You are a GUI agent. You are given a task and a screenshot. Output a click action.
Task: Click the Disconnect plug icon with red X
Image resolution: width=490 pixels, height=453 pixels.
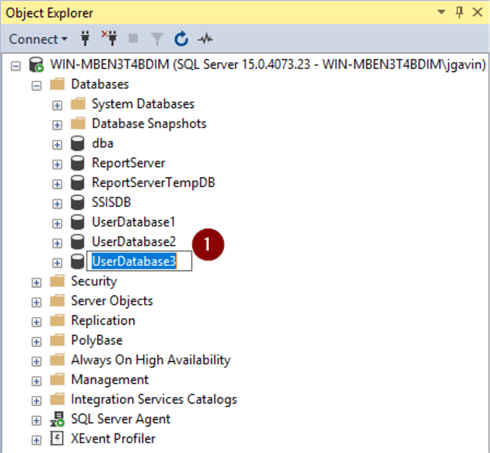[x=109, y=38]
